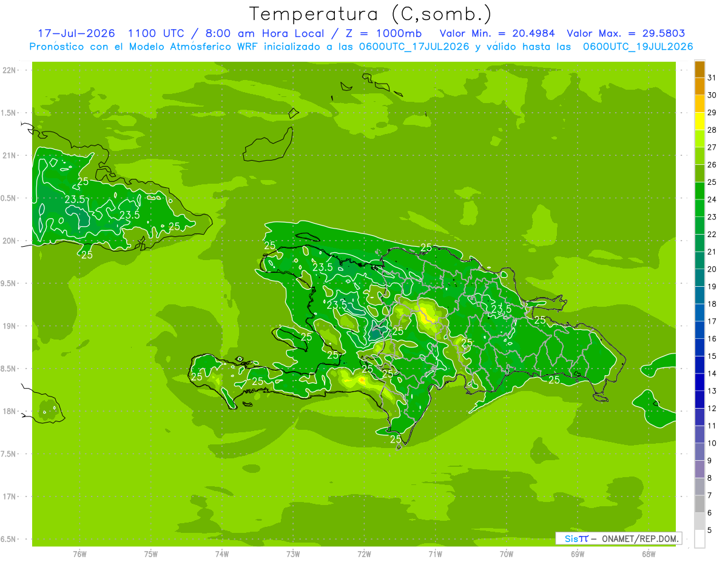Click the "18N" latitude label

point(10,411)
